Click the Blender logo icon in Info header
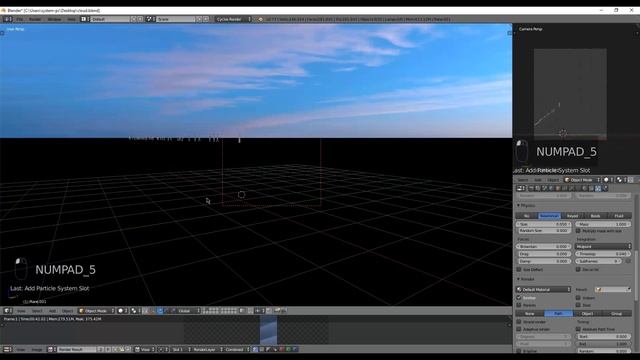This screenshot has width=640, height=360. coord(260,19)
